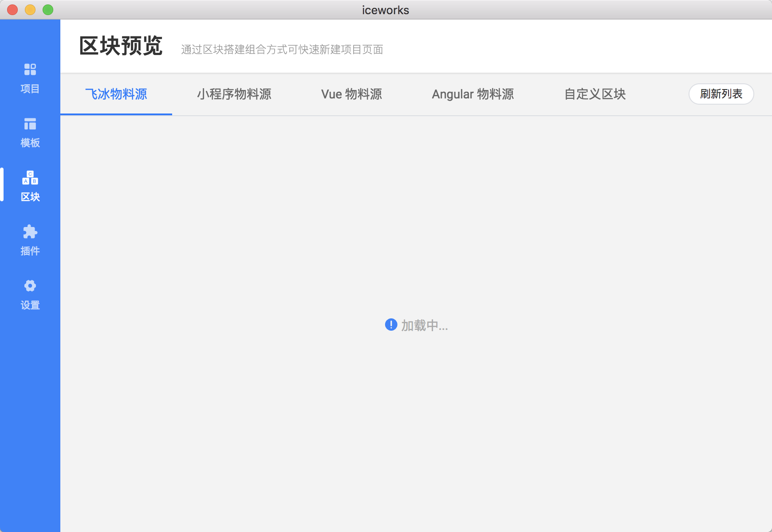Click the iceworks window title
This screenshot has width=772, height=532.
coord(386,10)
